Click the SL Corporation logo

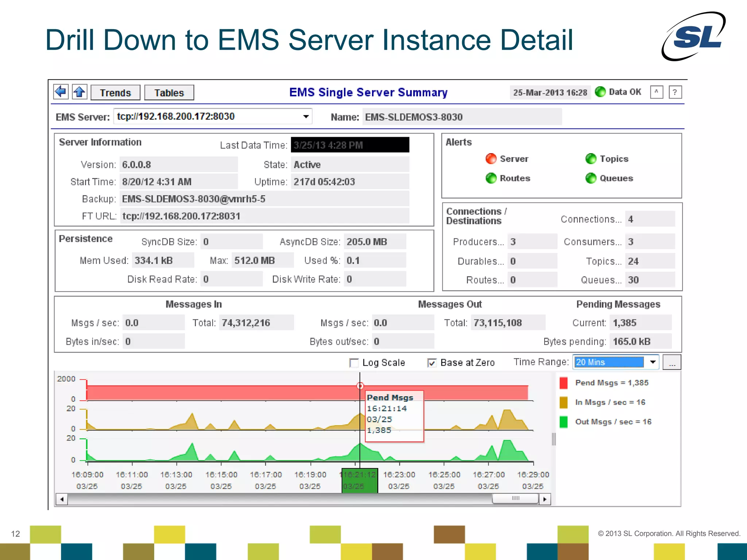[x=694, y=36]
